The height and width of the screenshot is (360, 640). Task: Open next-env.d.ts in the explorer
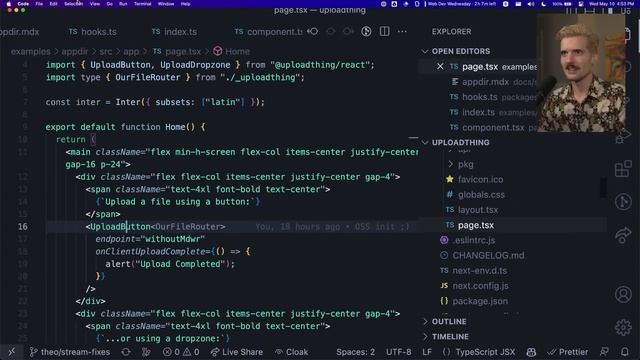point(479,271)
